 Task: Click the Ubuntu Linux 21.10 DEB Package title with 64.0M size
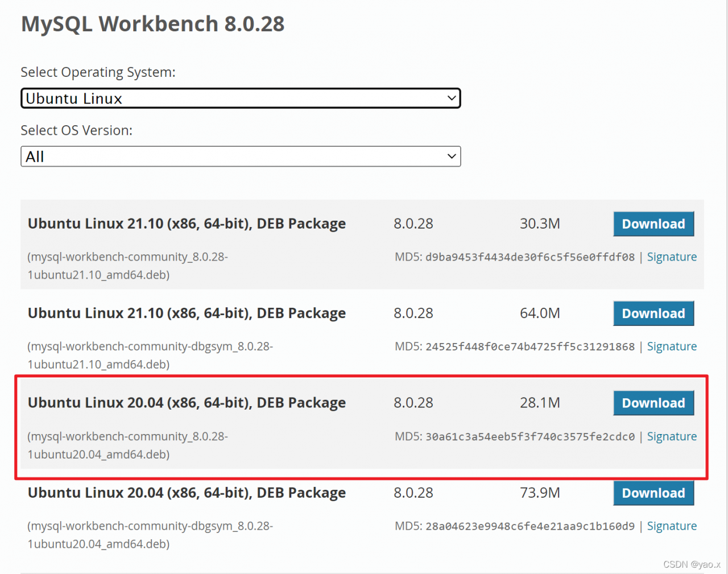pos(187,313)
